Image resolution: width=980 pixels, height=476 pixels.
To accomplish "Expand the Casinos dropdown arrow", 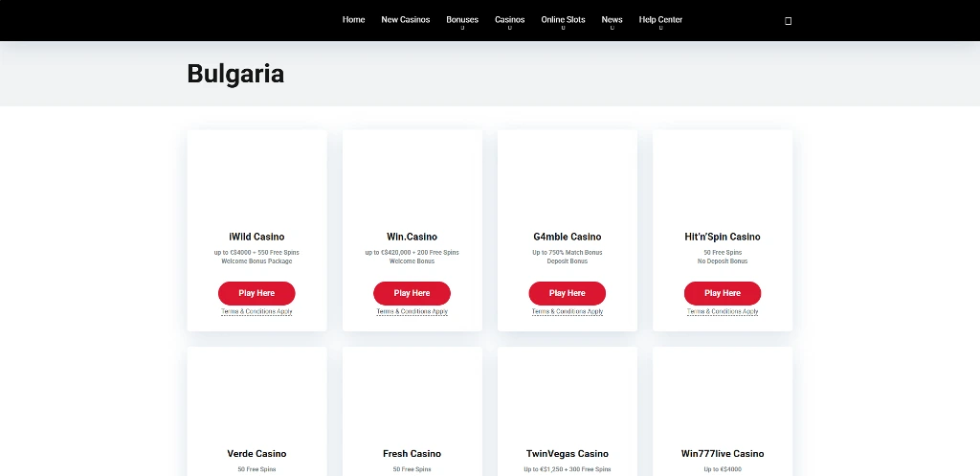I will point(510,28).
